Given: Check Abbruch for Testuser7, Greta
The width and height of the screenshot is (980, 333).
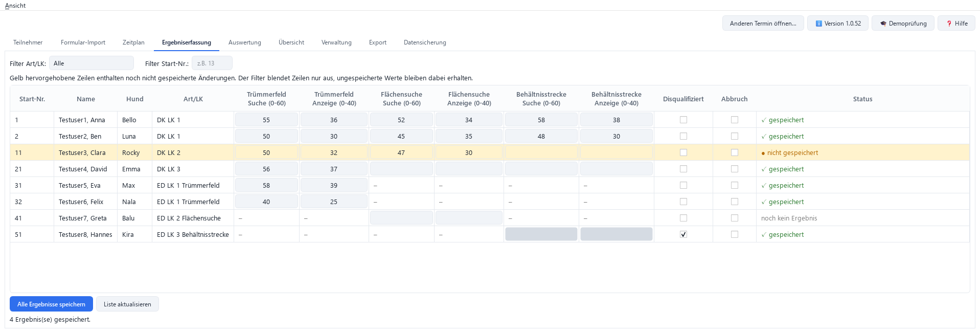Looking at the screenshot, I should tap(735, 218).
